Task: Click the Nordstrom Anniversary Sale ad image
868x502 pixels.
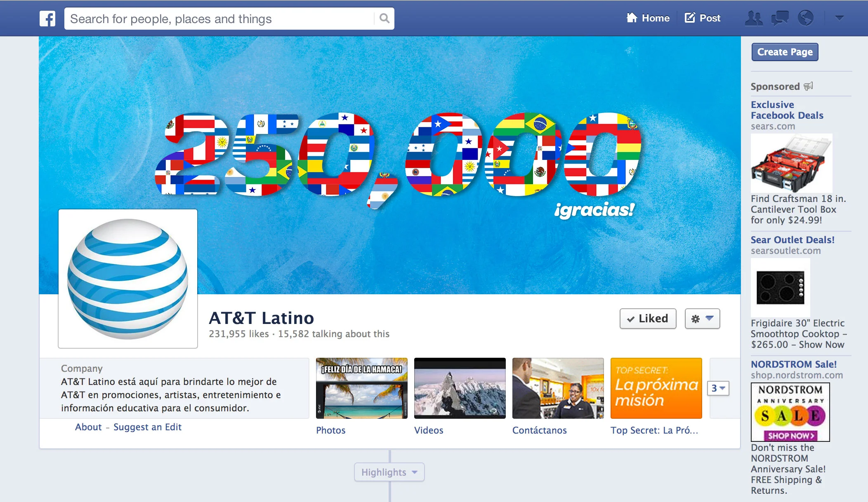Action: pyautogui.click(x=790, y=412)
